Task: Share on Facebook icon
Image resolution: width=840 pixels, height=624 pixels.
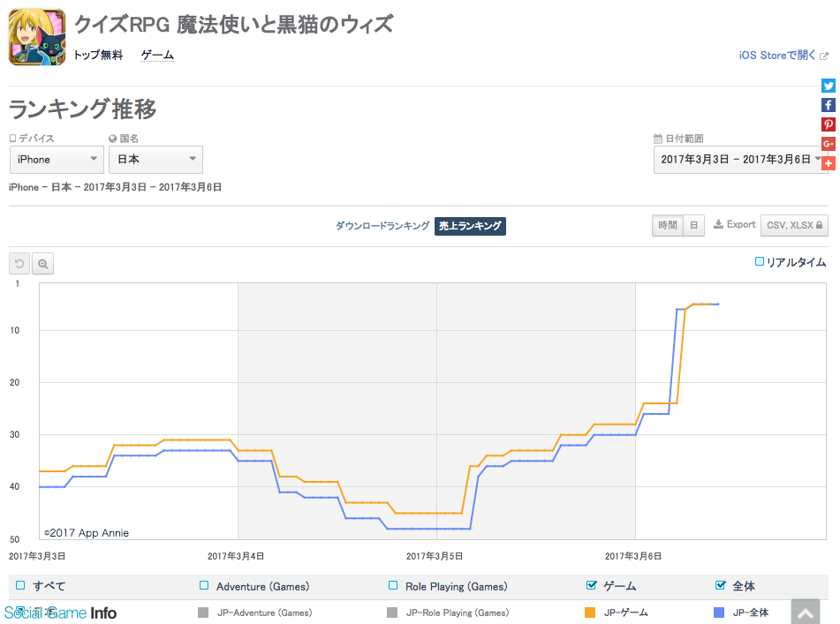Action: click(x=829, y=105)
